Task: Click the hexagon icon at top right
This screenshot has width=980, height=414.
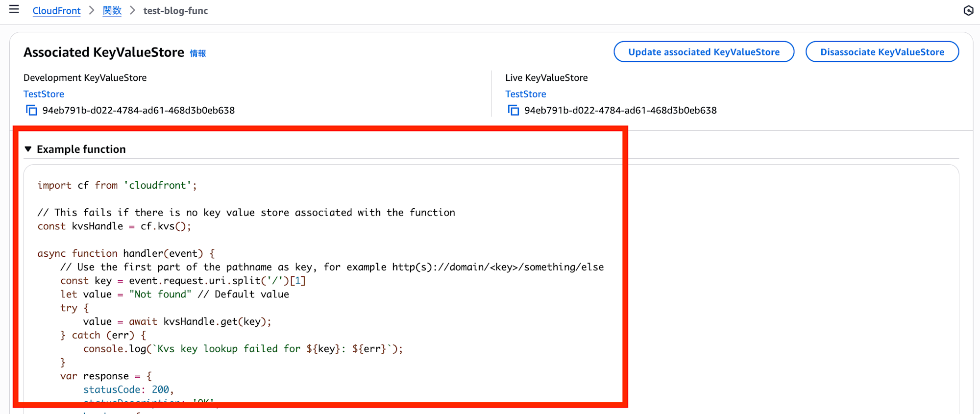Action: click(x=968, y=10)
